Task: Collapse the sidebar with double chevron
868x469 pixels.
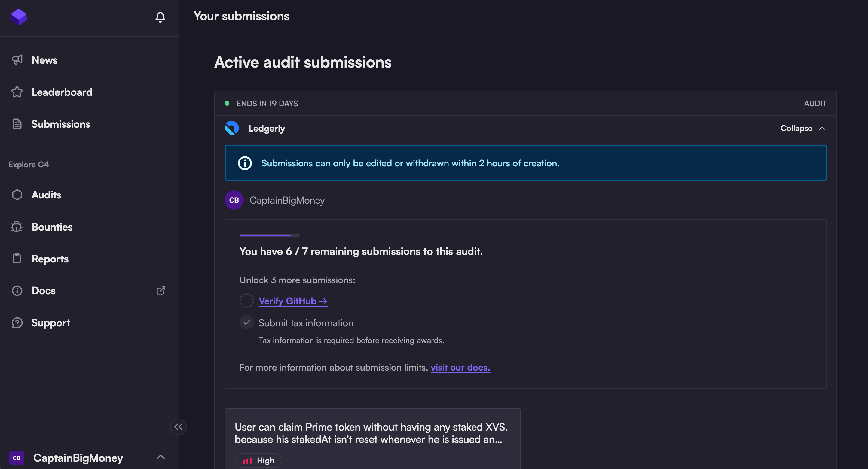Action: (178, 427)
